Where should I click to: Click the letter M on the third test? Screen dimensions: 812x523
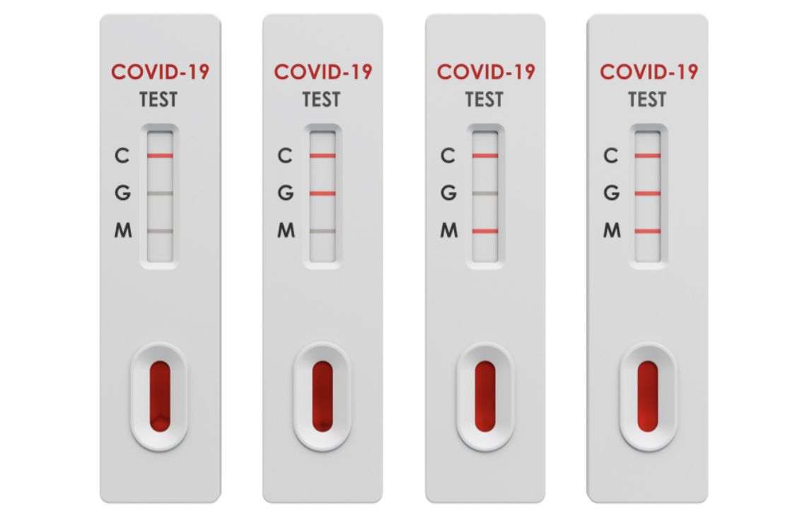(448, 231)
